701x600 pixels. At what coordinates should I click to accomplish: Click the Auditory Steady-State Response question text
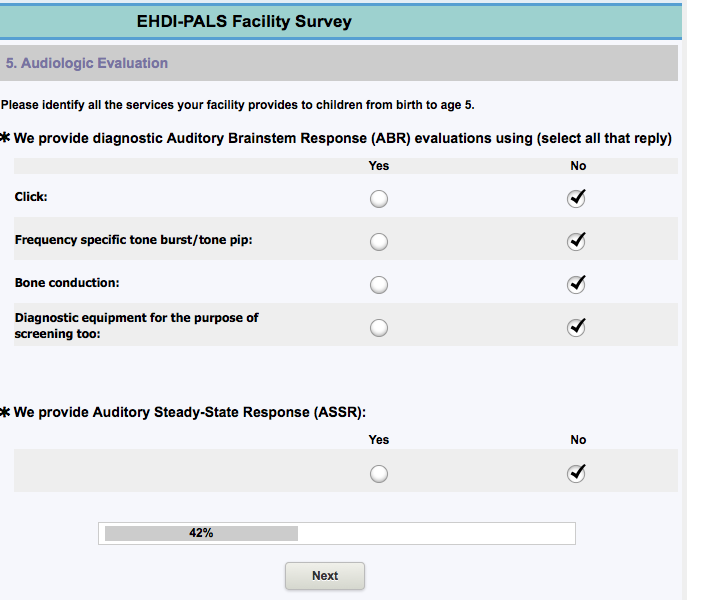coord(189,412)
